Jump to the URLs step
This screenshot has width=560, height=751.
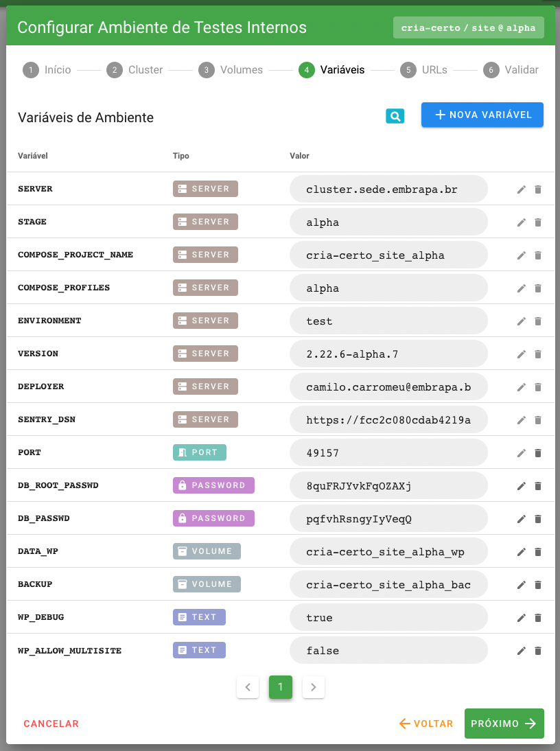[424, 70]
